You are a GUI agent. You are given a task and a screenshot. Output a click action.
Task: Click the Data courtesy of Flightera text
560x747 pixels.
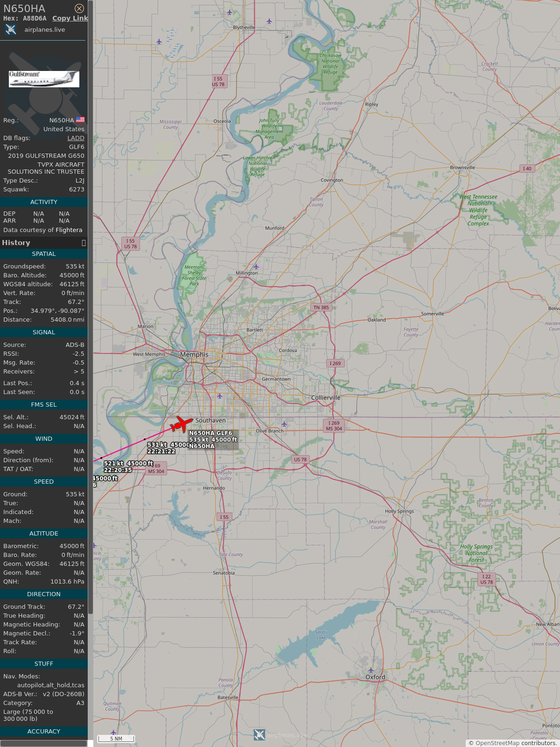coord(43,230)
